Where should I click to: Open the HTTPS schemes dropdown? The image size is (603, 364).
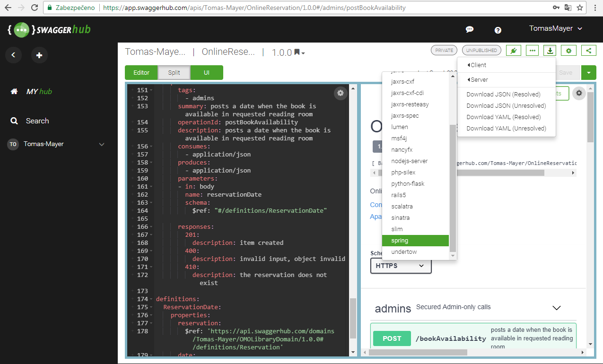401,266
